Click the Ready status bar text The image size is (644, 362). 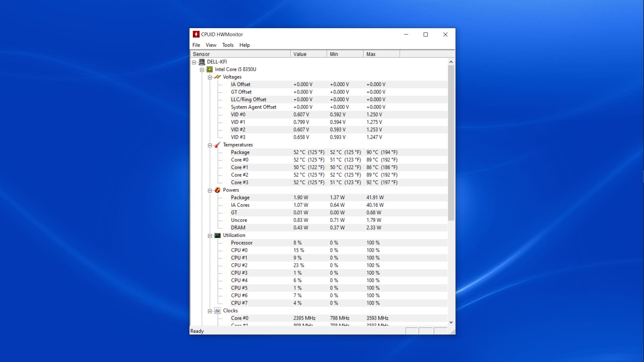[197, 331]
